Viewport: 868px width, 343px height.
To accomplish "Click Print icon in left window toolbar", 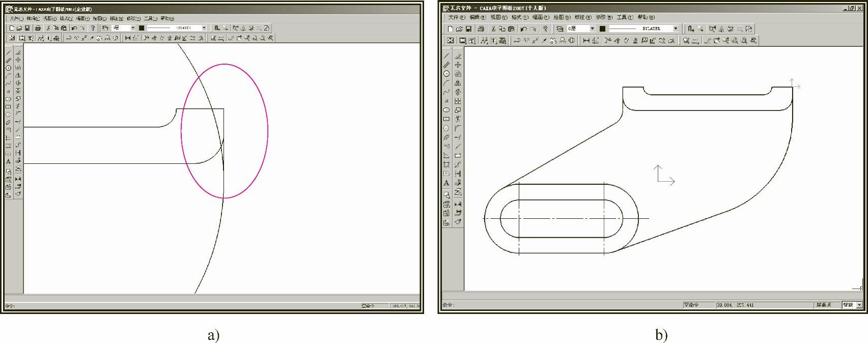I will (38, 28).
